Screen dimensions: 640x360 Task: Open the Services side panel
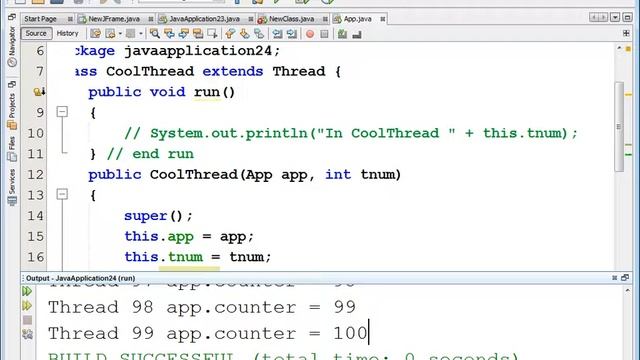point(12,187)
